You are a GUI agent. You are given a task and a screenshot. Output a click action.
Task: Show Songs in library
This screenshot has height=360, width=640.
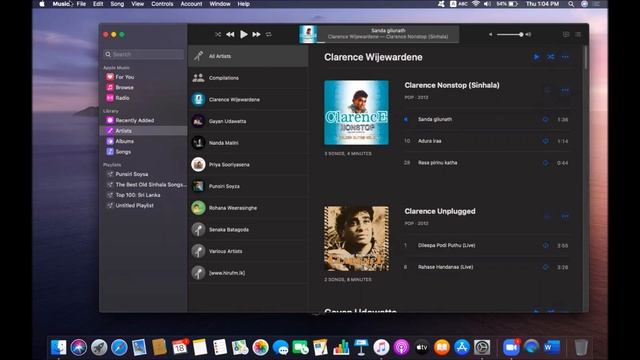tap(123, 152)
